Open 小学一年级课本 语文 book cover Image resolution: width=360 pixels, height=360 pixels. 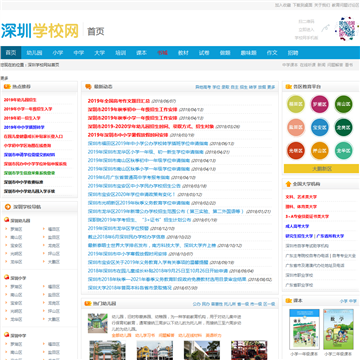click(304, 329)
